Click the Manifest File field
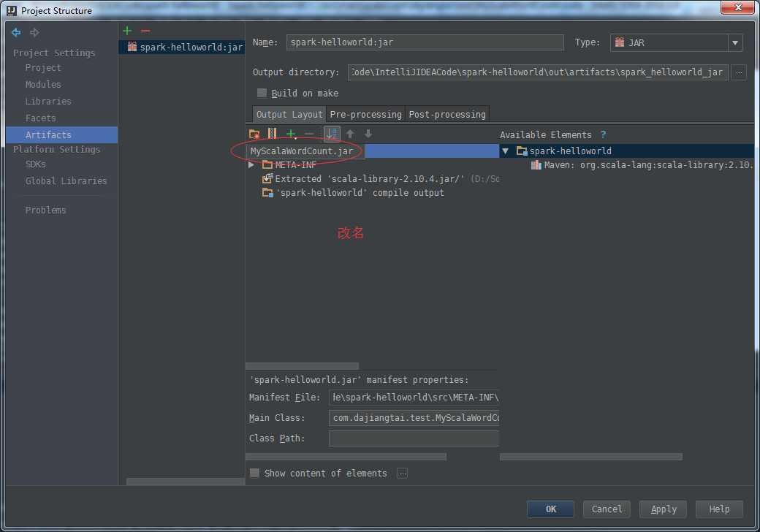Image resolution: width=760 pixels, height=532 pixels. pyautogui.click(x=414, y=398)
